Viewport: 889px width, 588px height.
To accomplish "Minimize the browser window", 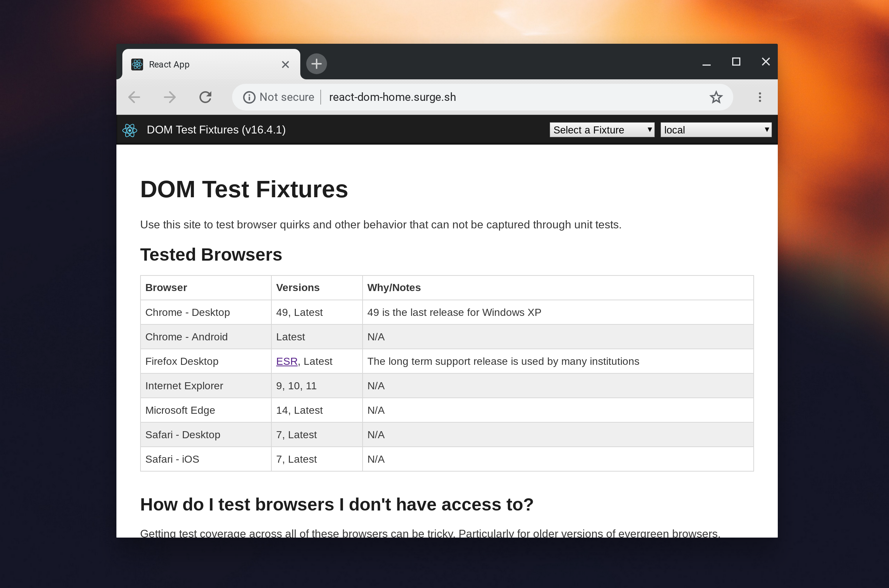I will (x=706, y=62).
